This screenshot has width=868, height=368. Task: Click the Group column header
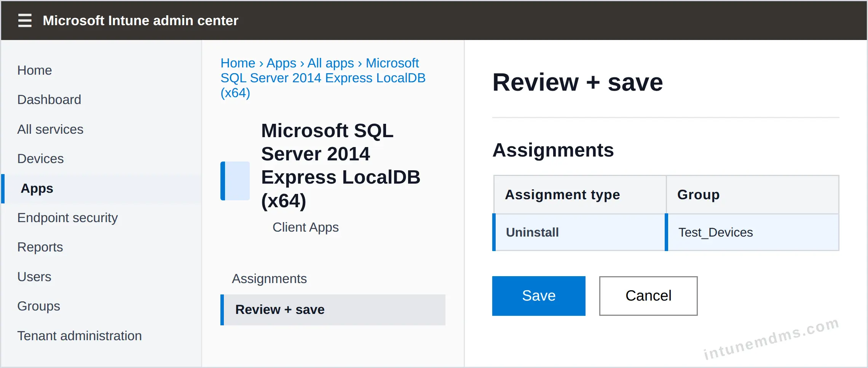click(753, 195)
